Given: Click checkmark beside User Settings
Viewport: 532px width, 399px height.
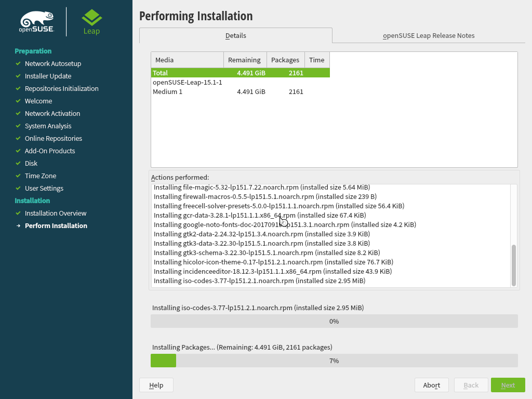Looking at the screenshot, I should [x=18, y=188].
